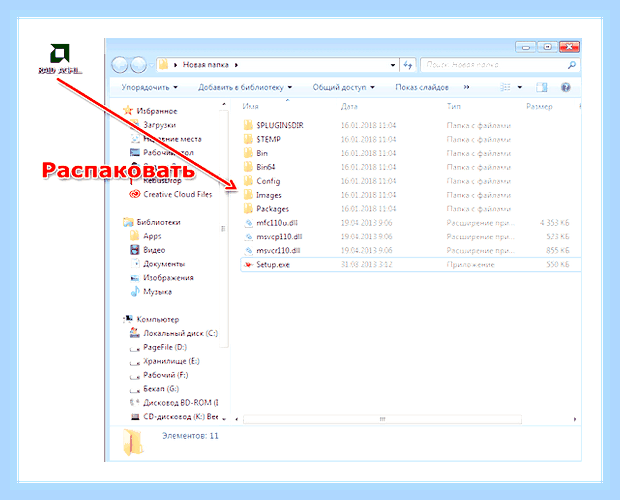Sort by the Дата column header
Image resolution: width=620 pixels, height=500 pixels.
click(349, 106)
